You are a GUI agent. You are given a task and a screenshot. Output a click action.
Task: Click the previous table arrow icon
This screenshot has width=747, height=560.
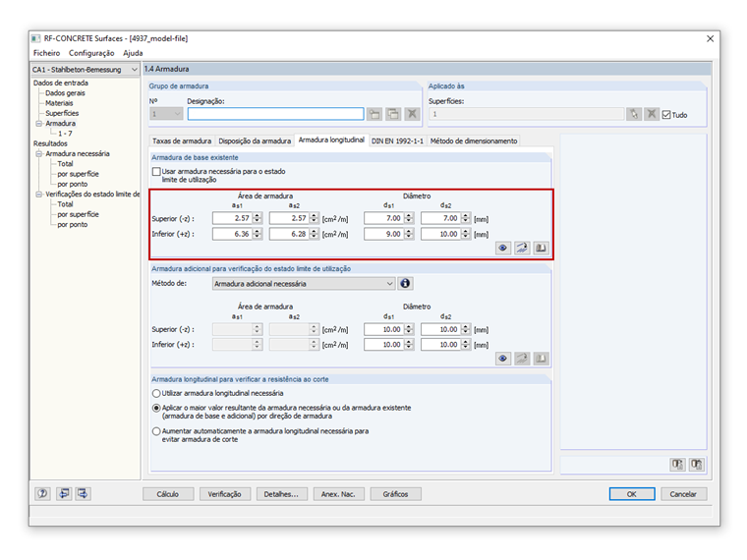[64, 494]
